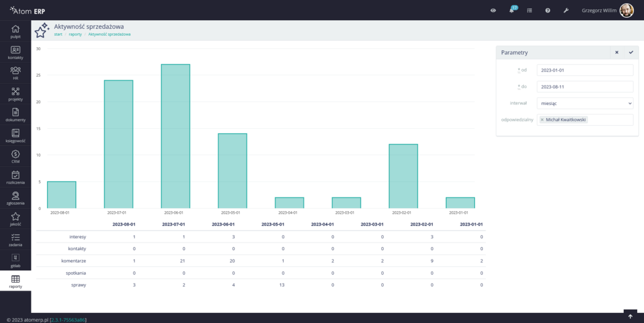Expand the interwał dropdown

point(585,103)
